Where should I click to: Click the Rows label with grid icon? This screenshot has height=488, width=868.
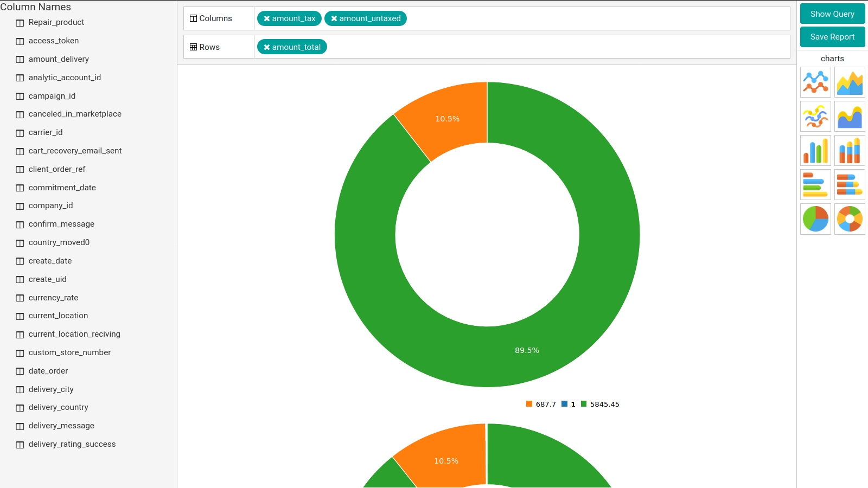[205, 47]
